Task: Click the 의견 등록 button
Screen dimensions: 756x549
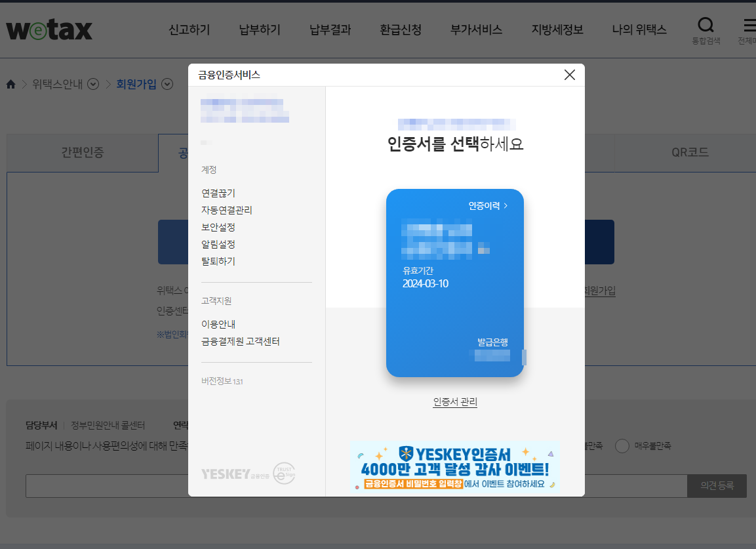Action: coord(717,486)
